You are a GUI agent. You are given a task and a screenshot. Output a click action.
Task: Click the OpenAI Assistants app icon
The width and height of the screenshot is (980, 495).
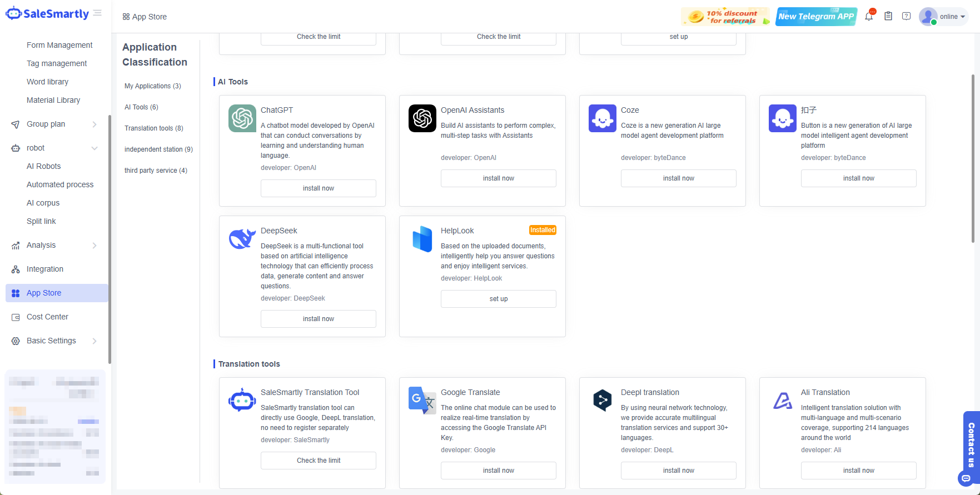click(422, 118)
